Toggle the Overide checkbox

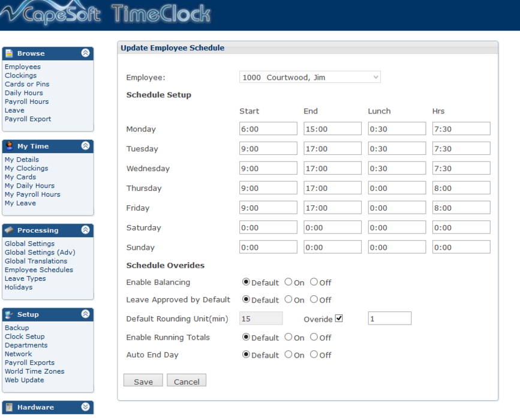click(x=339, y=319)
